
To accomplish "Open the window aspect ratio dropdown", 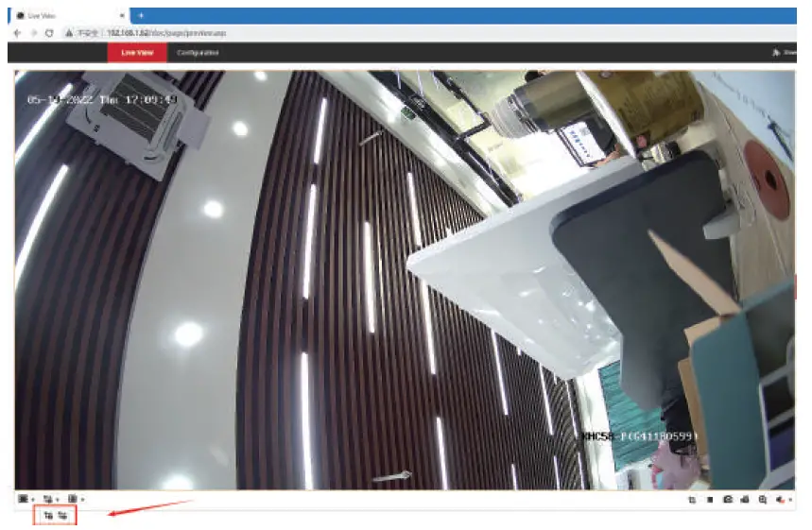I will click(26, 499).
